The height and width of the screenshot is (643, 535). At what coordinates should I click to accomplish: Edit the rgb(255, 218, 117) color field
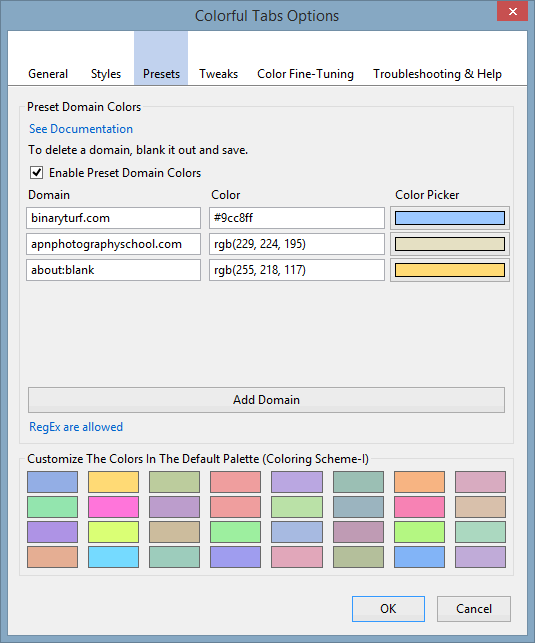click(x=297, y=270)
